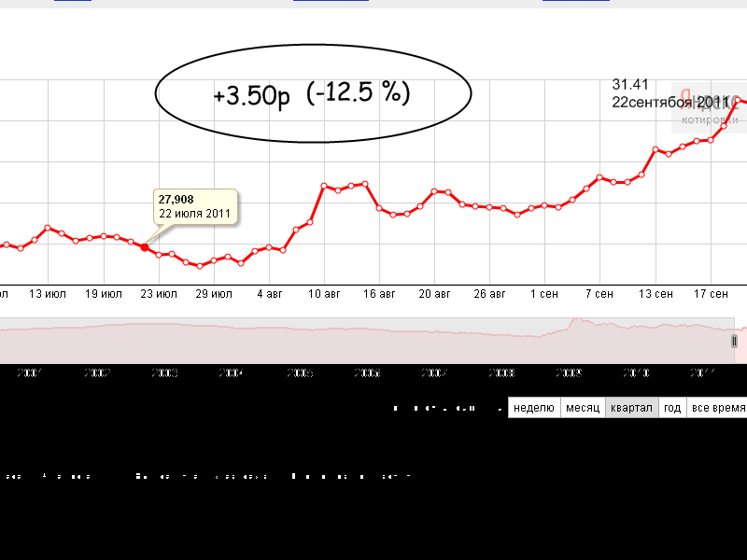Click the 27,908 tooltip box
Screen dimensions: 747x560
194,206
